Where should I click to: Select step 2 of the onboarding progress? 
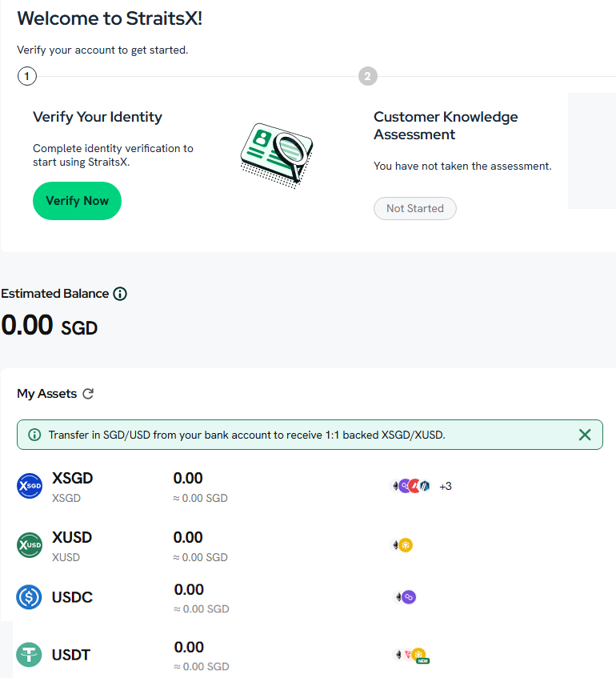pyautogui.click(x=367, y=76)
